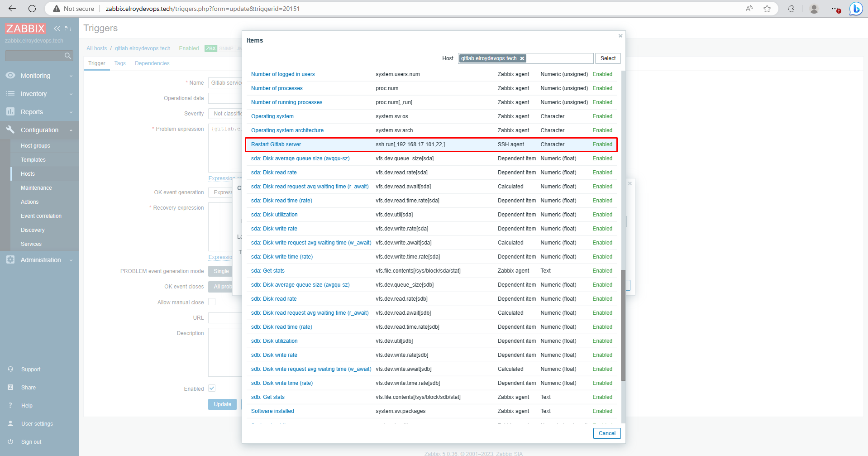Viewport: 868px width, 456px height.
Task: Select the Number of processes item
Action: click(277, 88)
